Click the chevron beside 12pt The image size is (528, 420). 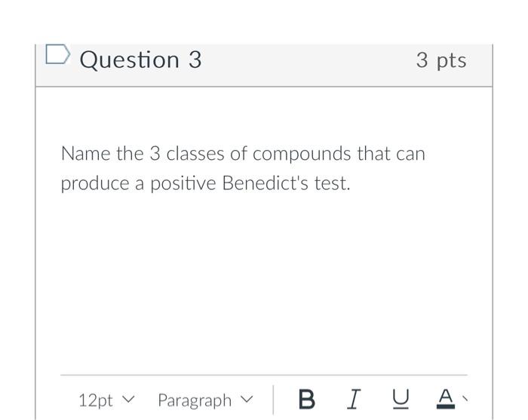point(128,400)
